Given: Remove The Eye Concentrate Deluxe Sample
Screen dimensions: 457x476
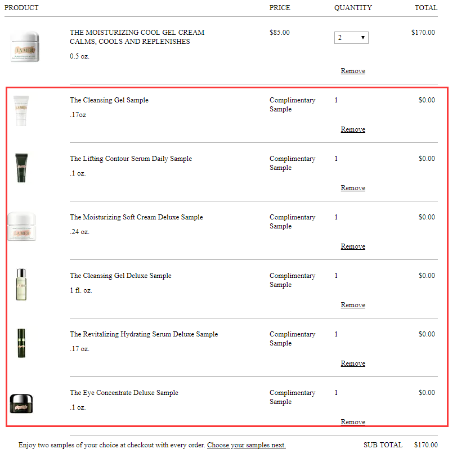Looking at the screenshot, I should pyautogui.click(x=353, y=422).
